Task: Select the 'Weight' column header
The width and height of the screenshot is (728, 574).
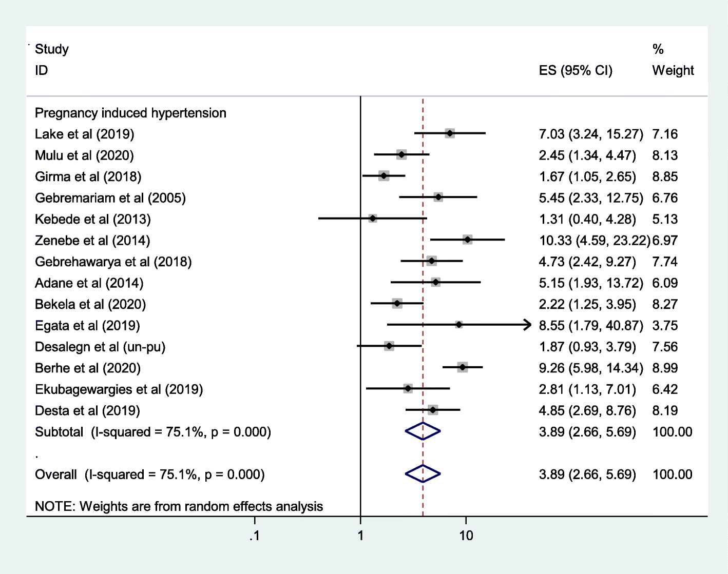Action: (673, 70)
